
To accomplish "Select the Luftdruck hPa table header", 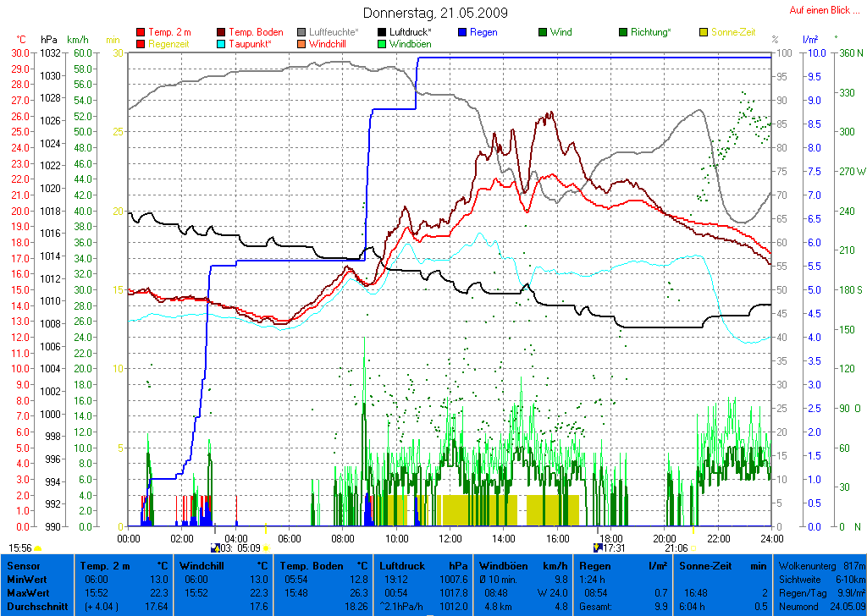I will click(x=423, y=565).
